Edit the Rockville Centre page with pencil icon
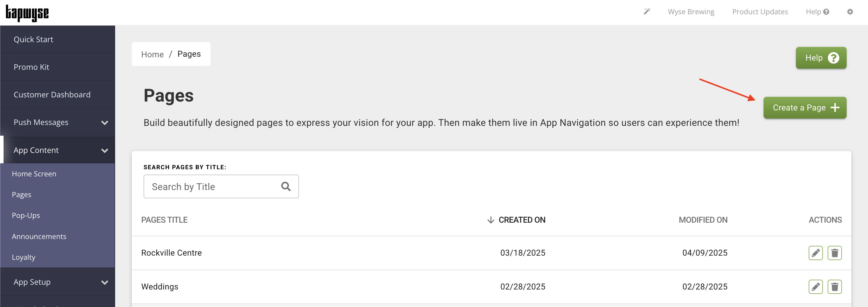The image size is (868, 307). pyautogui.click(x=815, y=253)
